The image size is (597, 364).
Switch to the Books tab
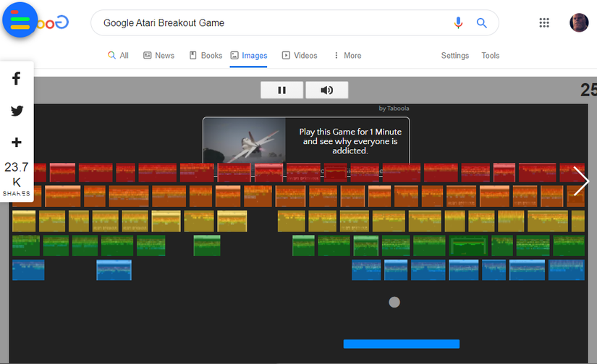[x=206, y=56]
